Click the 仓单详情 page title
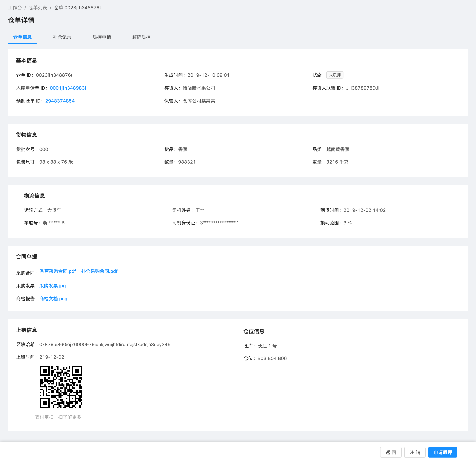Image resolution: width=476 pixels, height=463 pixels. (21, 21)
